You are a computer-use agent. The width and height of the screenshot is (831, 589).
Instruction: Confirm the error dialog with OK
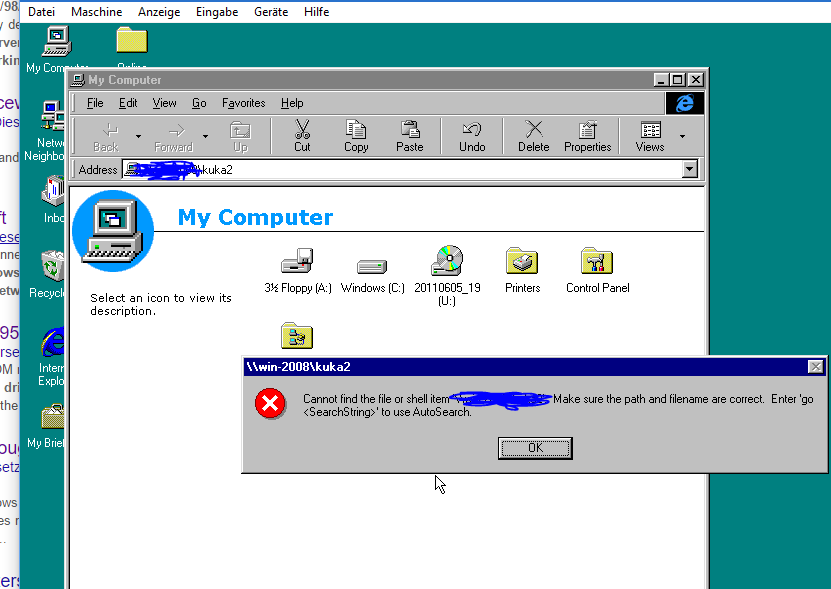click(x=535, y=448)
